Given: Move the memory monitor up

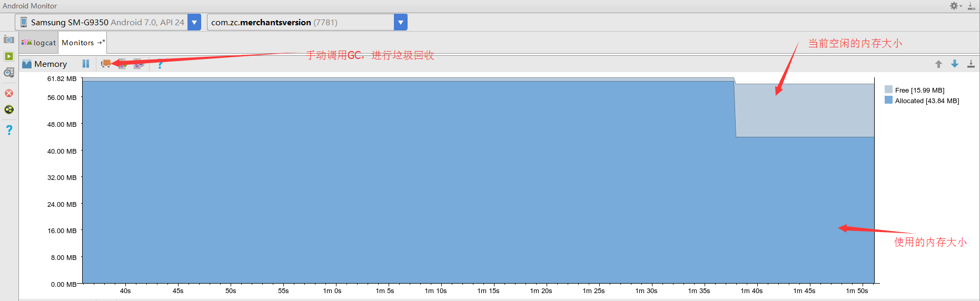Looking at the screenshot, I should click(x=938, y=64).
